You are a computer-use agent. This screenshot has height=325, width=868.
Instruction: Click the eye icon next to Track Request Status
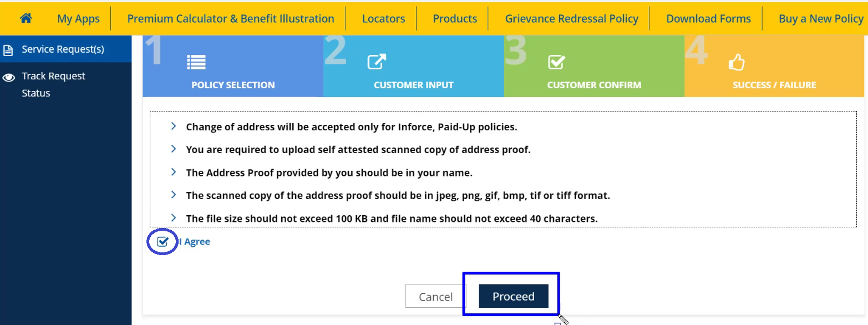coord(8,75)
